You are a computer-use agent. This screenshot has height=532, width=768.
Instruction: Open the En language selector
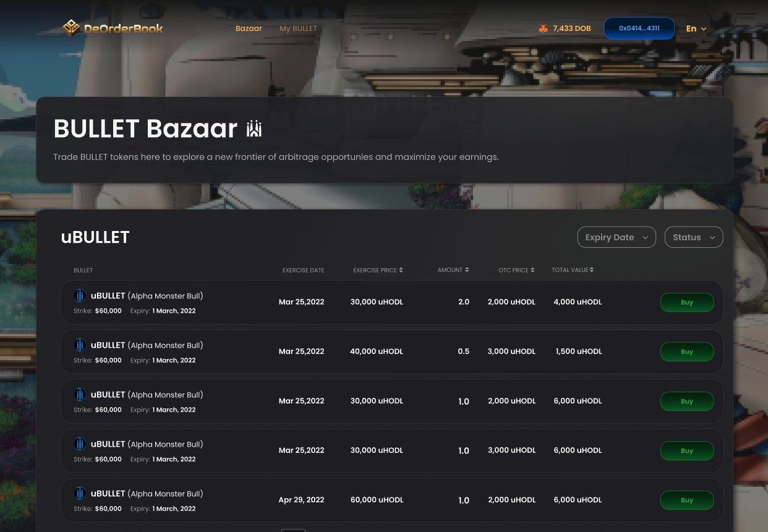click(x=696, y=28)
